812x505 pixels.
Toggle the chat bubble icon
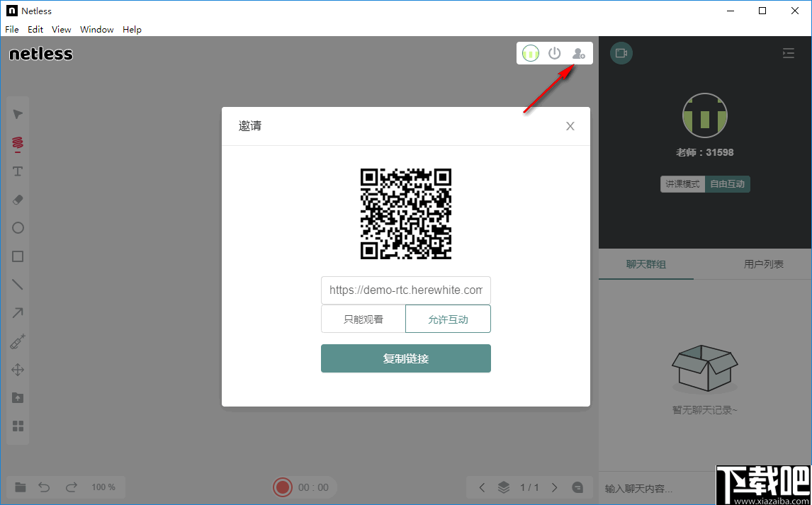pos(577,487)
